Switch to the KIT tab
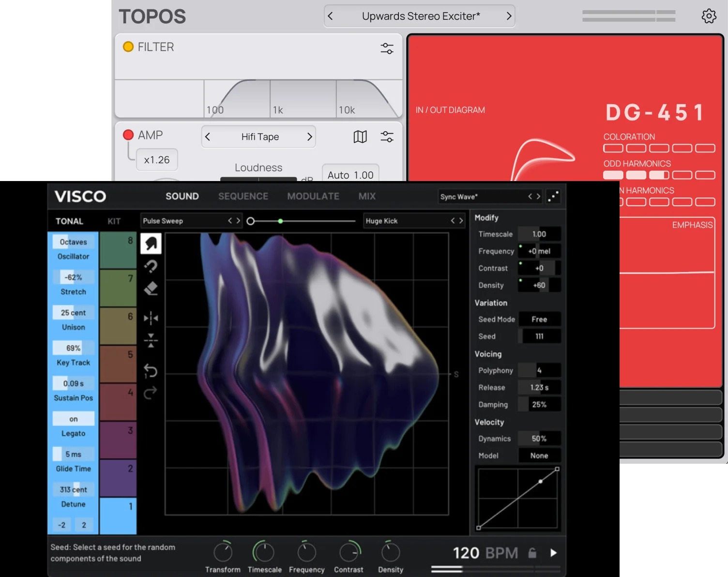The image size is (728, 577). 114,221
